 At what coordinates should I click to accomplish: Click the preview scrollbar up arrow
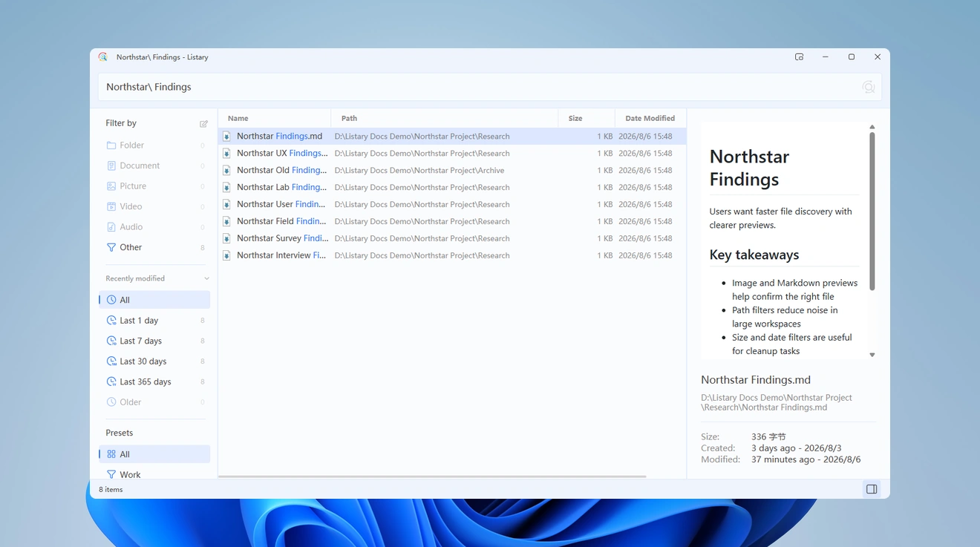click(872, 127)
